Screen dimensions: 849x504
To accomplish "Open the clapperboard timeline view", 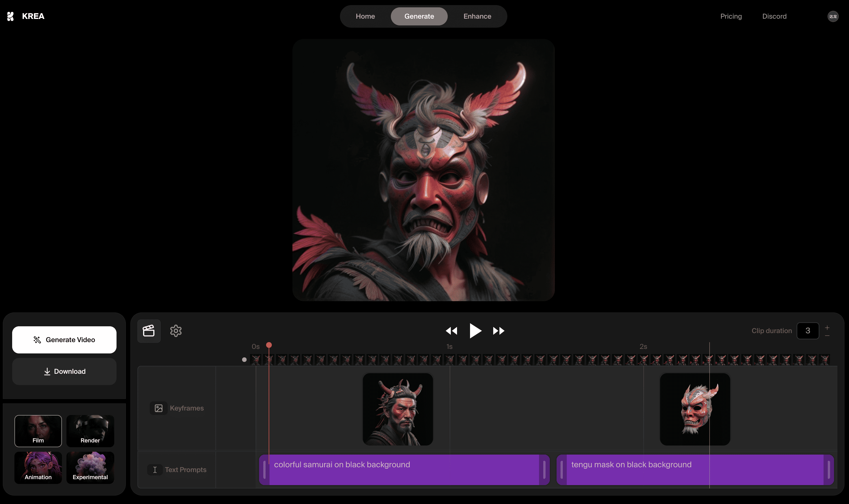I will point(149,331).
